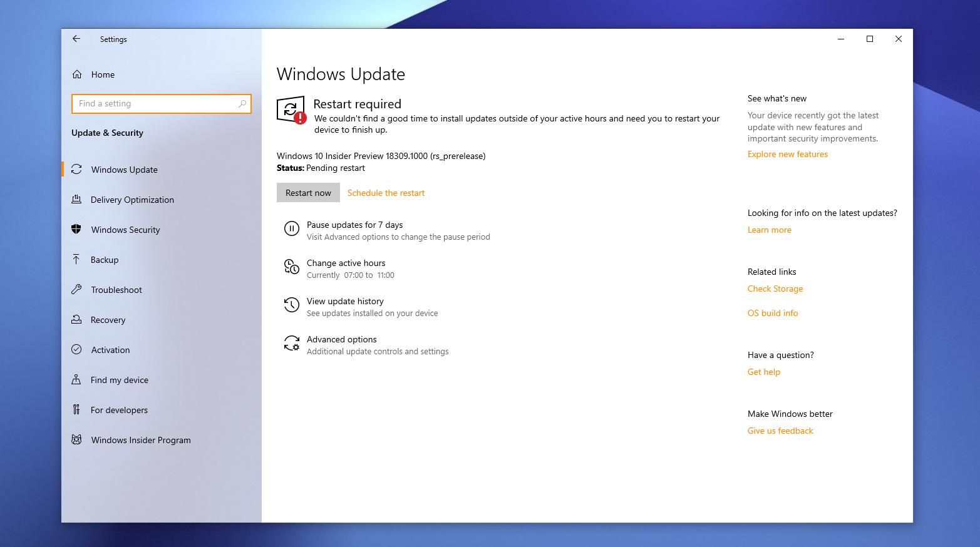Click Give us feedback link
This screenshot has height=547, width=980.
click(x=780, y=431)
